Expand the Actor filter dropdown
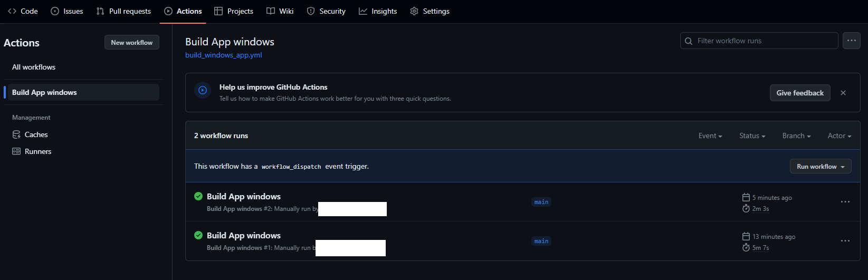The image size is (868, 280). point(840,136)
